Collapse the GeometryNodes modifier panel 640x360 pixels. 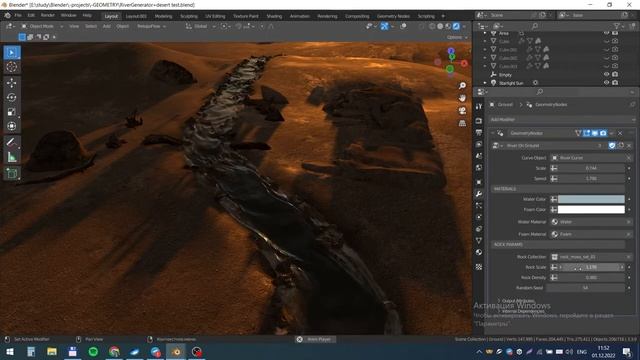pyautogui.click(x=493, y=133)
